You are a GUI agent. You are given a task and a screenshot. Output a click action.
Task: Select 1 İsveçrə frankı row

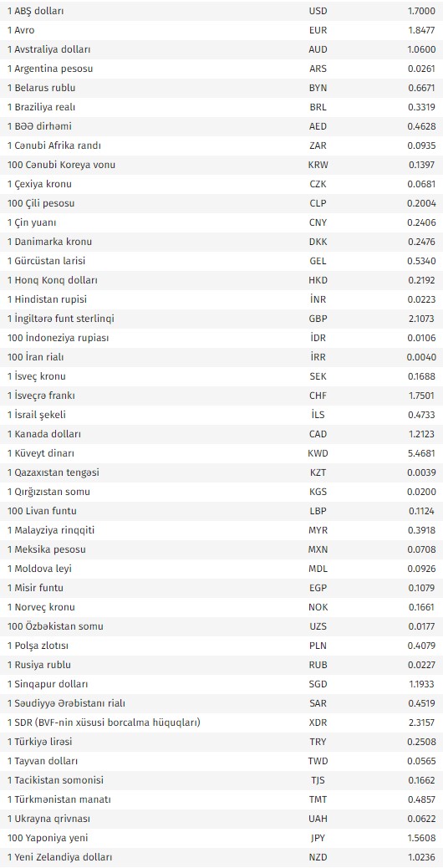tap(221, 396)
